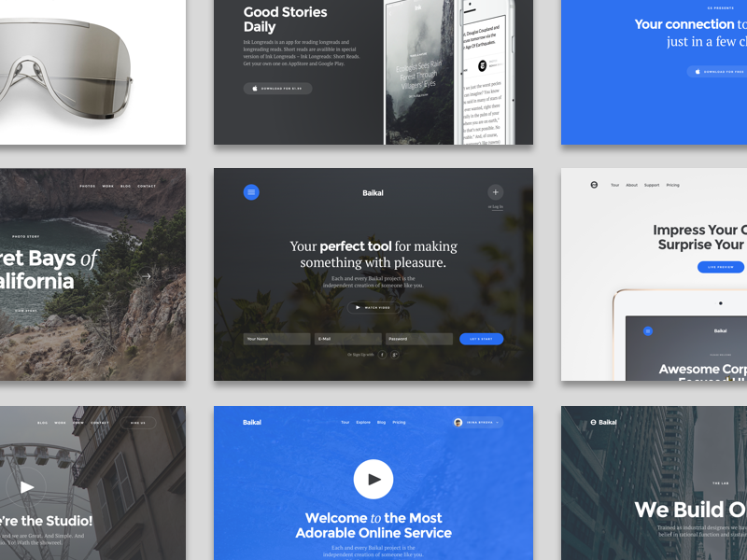Click the 'Or Sign Up with' text
Screen dimensions: 747x560
(x=360, y=355)
